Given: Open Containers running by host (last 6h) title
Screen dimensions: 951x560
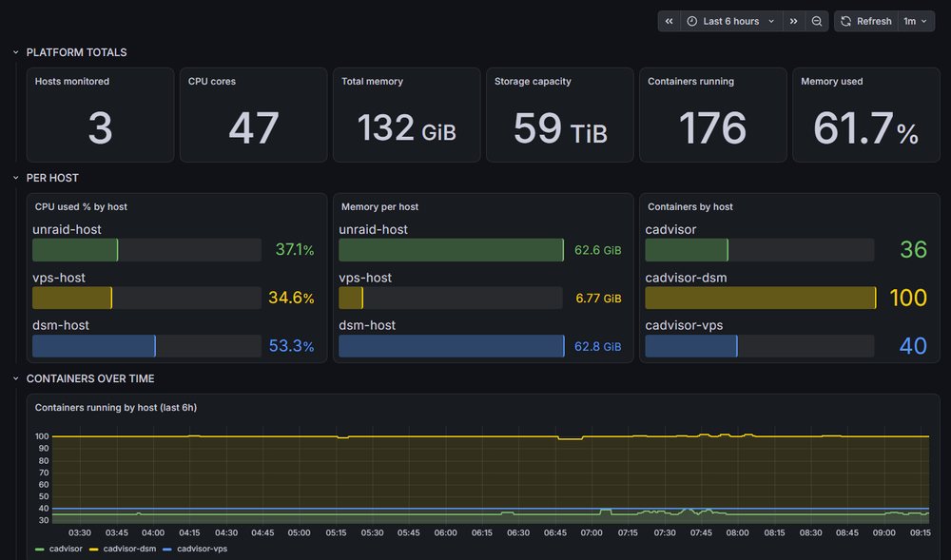Looking at the screenshot, I should tap(116, 407).
